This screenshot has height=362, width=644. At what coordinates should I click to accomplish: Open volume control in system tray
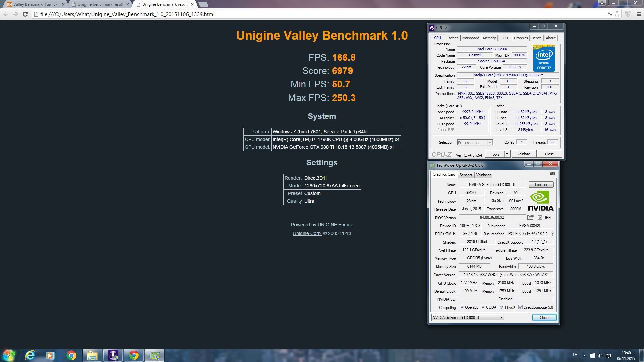point(600,356)
